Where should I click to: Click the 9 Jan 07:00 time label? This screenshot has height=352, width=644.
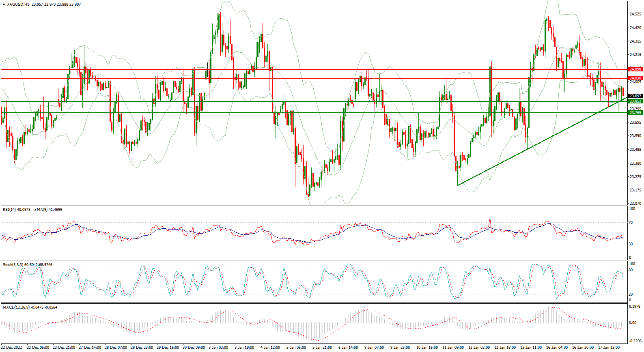pyautogui.click(x=374, y=348)
